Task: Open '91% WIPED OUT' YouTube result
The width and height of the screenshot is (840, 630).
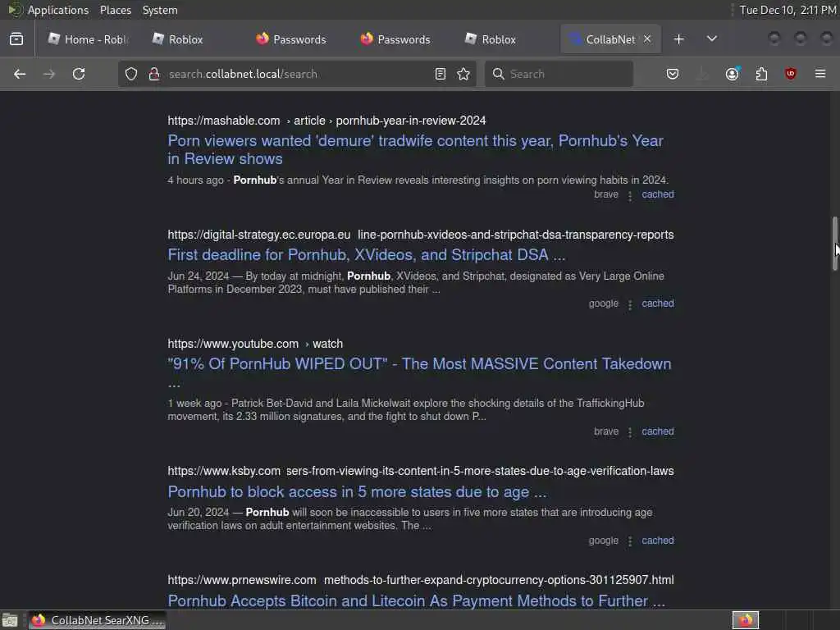Action: click(x=419, y=372)
